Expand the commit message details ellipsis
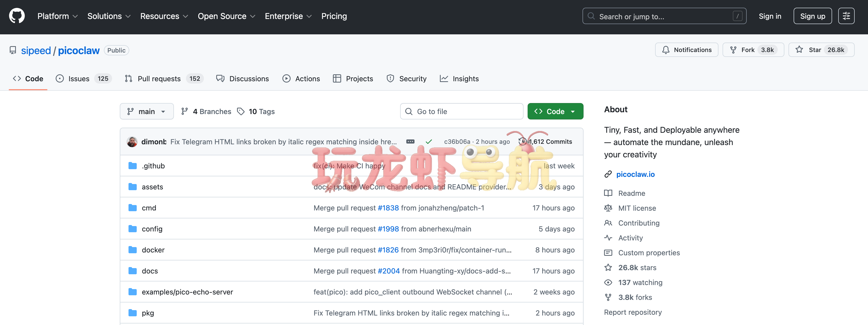Image resolution: width=868 pixels, height=325 pixels. 410,142
